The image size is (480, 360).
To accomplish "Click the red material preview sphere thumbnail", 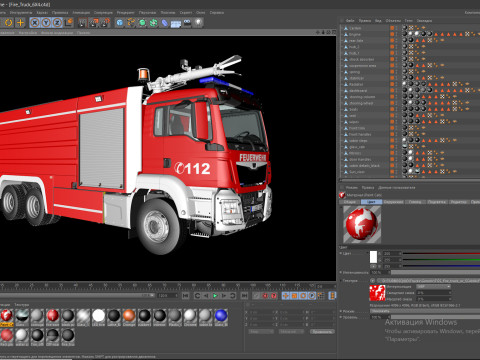I will [362, 224].
